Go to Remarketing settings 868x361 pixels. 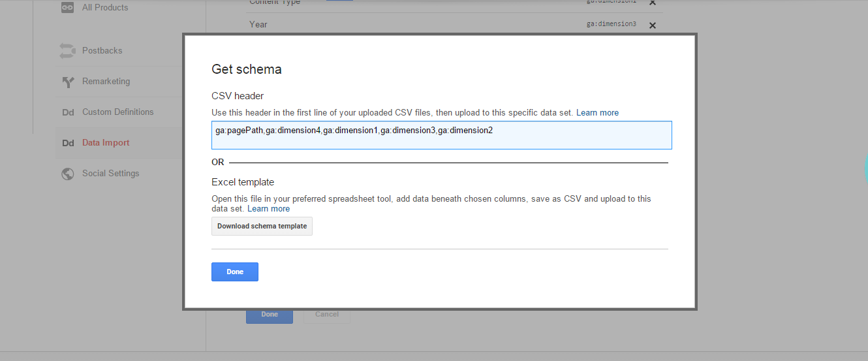click(106, 82)
